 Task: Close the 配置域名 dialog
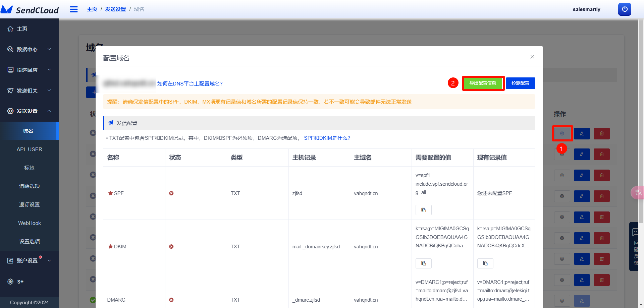tap(532, 57)
